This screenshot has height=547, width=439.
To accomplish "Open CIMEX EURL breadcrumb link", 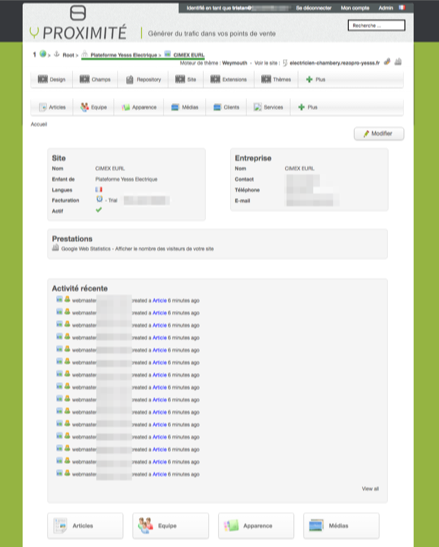I will (x=188, y=55).
